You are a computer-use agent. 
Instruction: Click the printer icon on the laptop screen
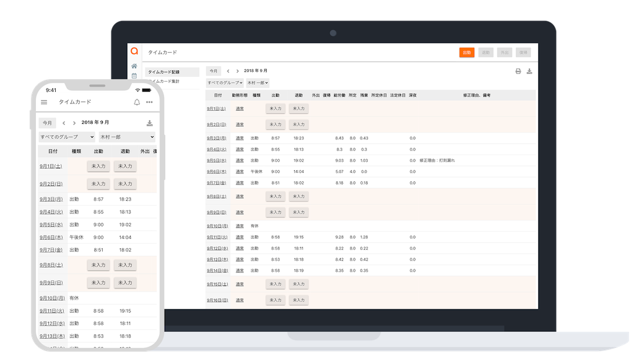(518, 71)
